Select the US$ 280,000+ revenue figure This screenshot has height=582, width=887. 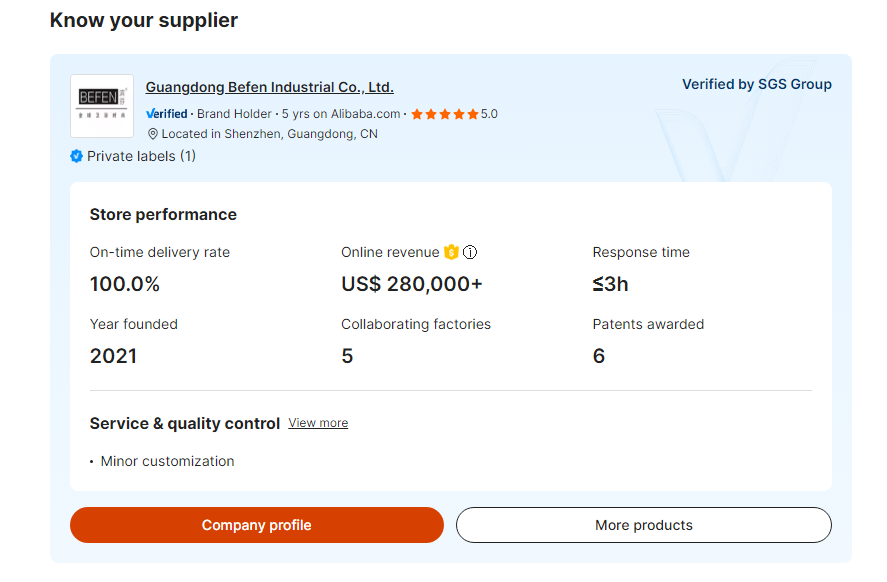point(411,284)
